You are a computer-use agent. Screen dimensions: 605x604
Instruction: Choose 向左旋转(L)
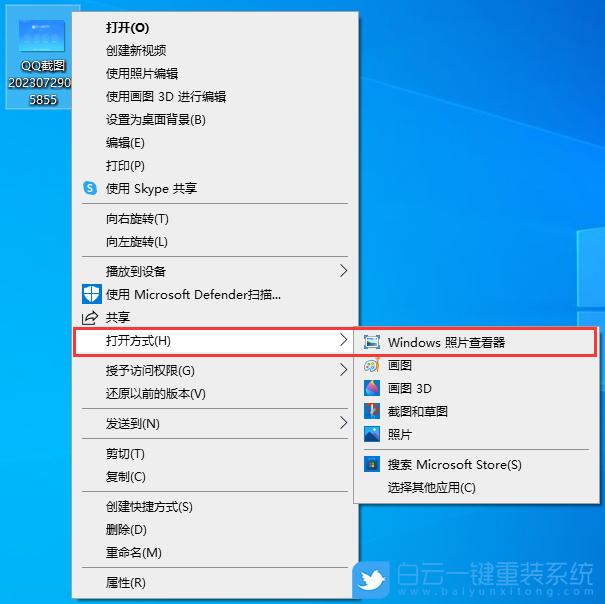point(215,242)
